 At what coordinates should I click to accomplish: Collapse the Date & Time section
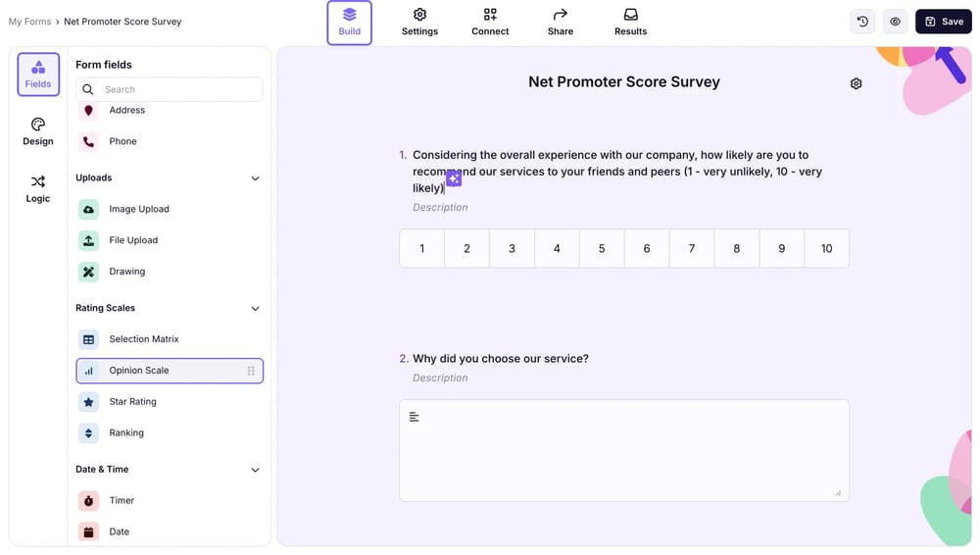coord(255,470)
